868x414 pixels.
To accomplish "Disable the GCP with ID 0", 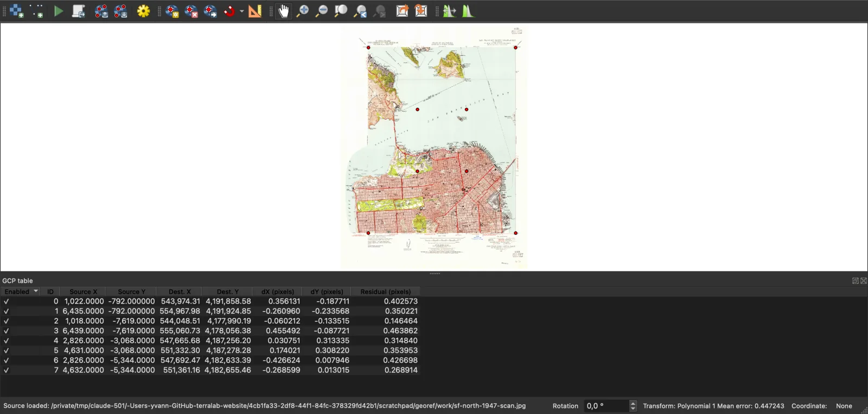I will pyautogui.click(x=7, y=301).
